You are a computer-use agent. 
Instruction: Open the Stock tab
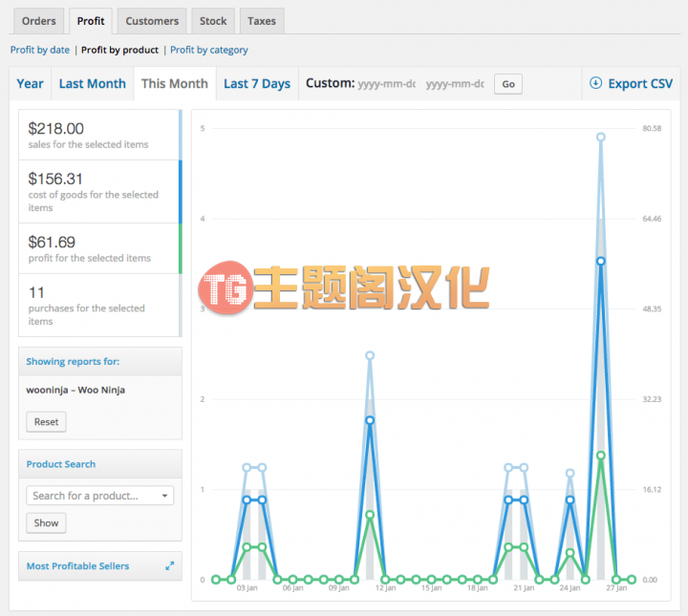[x=213, y=21]
